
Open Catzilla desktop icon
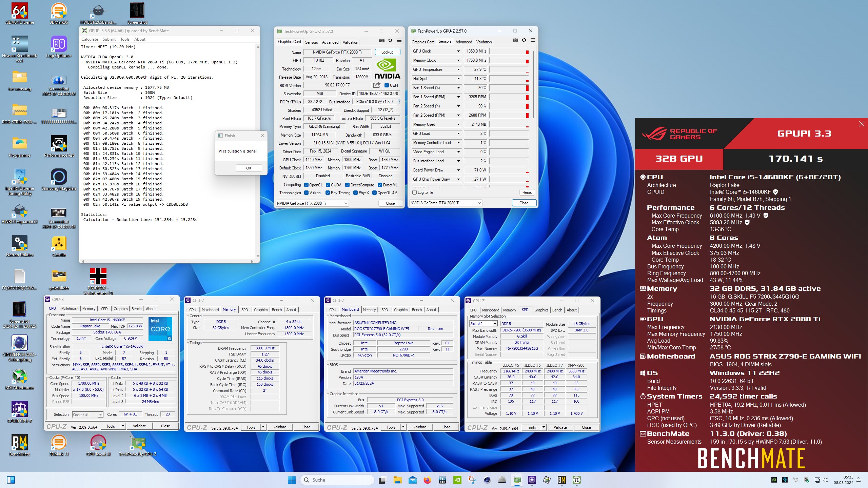[59, 246]
